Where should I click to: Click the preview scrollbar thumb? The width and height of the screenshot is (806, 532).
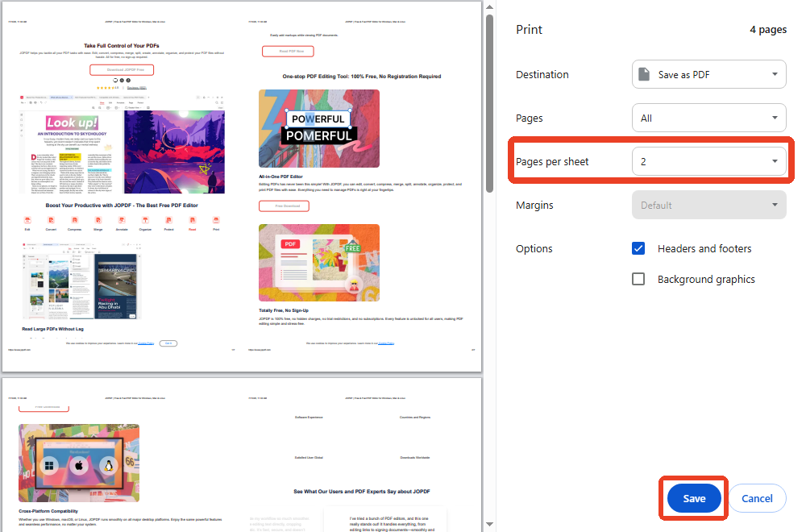click(489, 103)
